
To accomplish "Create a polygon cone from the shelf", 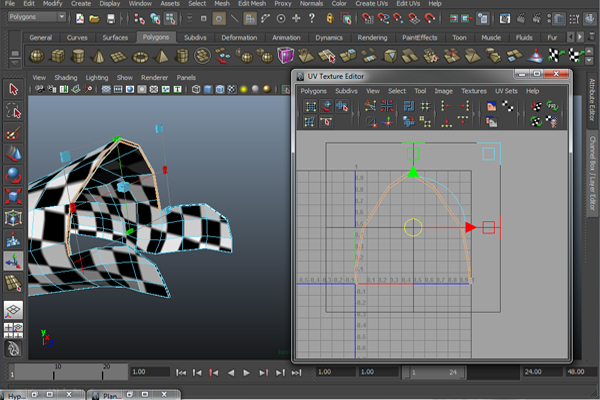I will tap(99, 56).
